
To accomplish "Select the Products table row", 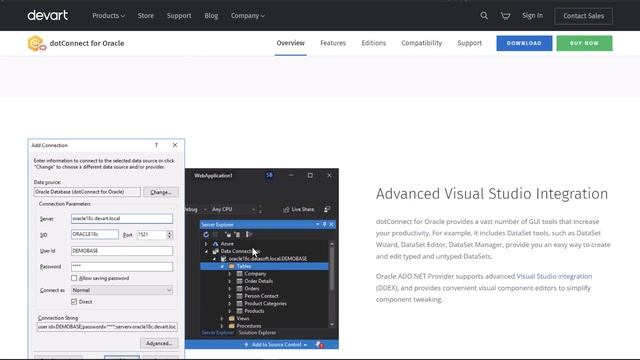I will 254,311.
